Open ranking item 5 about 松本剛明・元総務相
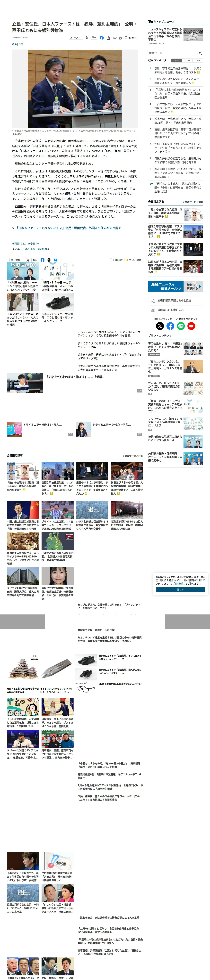The image size is (210, 980). click(175, 121)
